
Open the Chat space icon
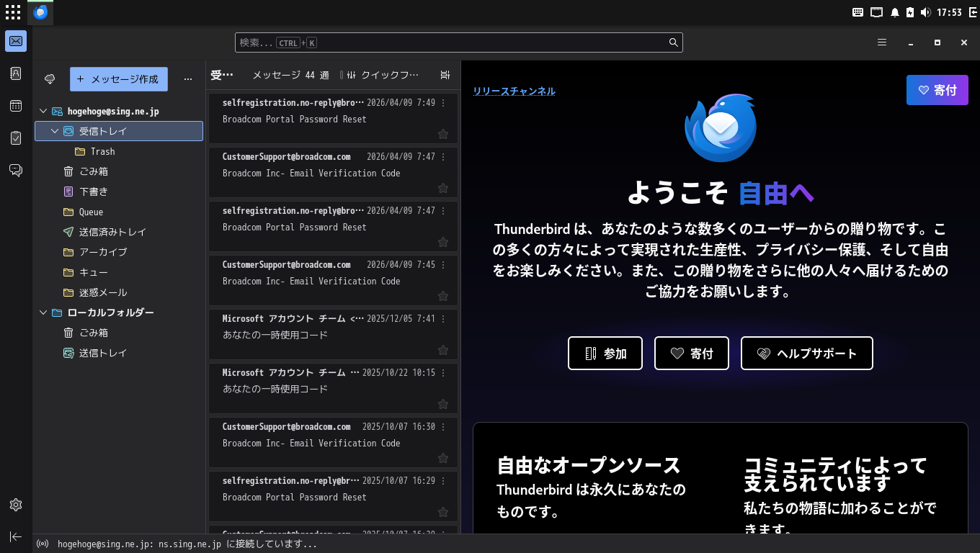[x=16, y=170]
